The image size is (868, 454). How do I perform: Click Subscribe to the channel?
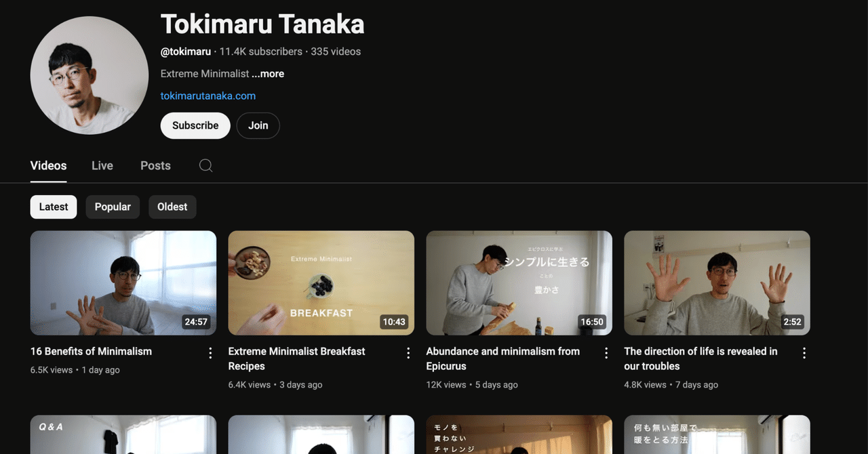click(195, 125)
